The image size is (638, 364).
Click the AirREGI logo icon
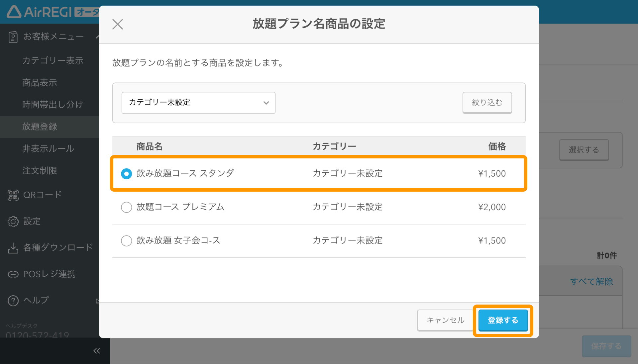(x=14, y=12)
